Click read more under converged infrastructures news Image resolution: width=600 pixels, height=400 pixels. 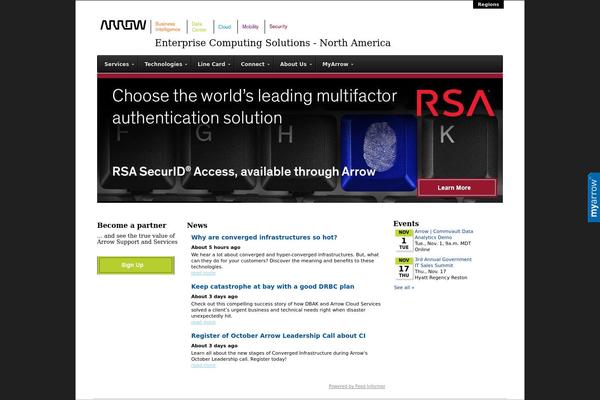(203, 273)
